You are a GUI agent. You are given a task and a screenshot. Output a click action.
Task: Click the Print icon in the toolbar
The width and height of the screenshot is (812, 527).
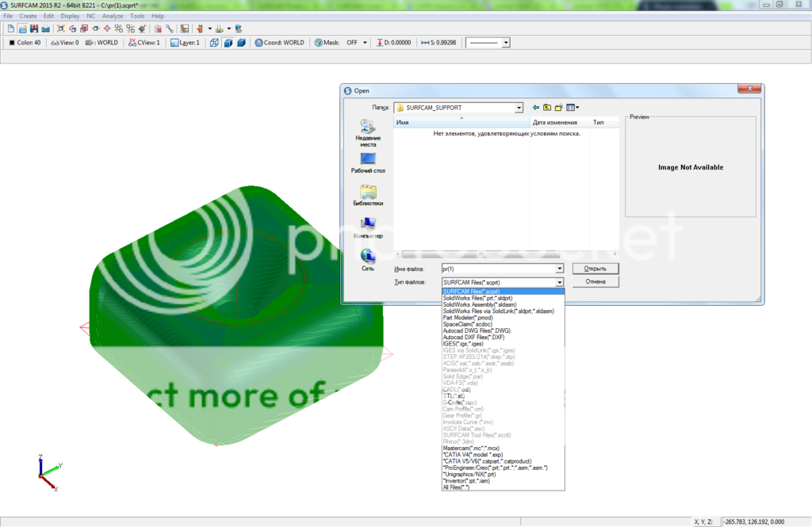tap(46, 29)
